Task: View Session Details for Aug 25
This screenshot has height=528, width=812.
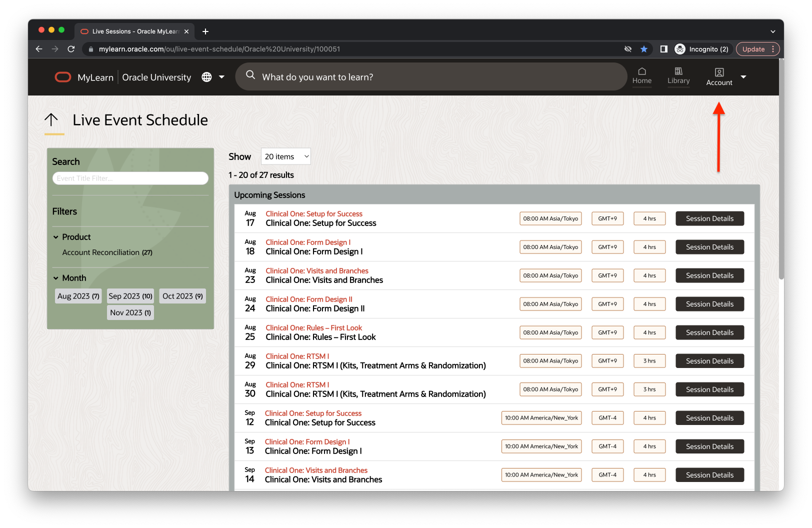Action: (709, 332)
